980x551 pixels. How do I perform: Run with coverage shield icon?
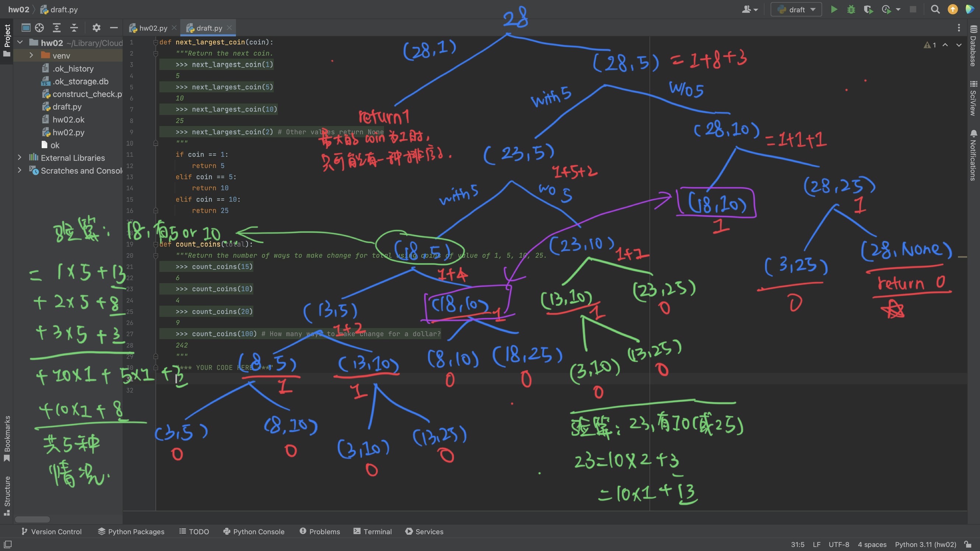coord(868,10)
